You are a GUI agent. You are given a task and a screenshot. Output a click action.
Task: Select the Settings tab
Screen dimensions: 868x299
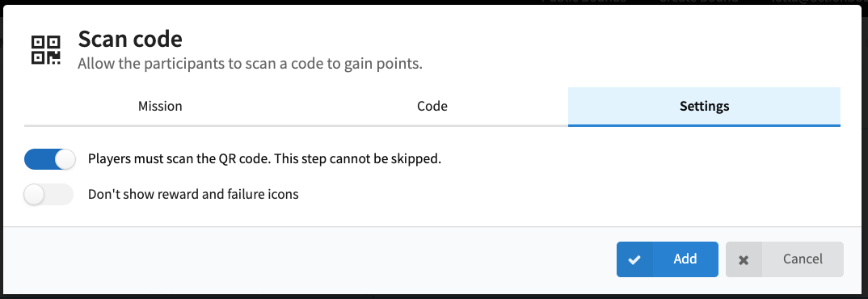(704, 106)
